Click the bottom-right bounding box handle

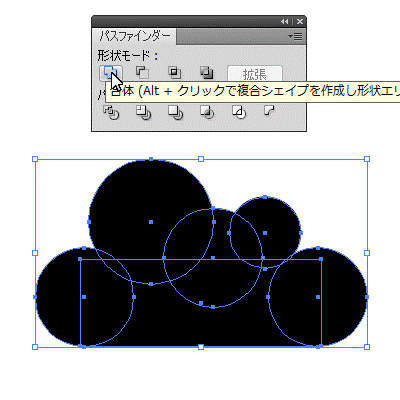[x=367, y=347]
